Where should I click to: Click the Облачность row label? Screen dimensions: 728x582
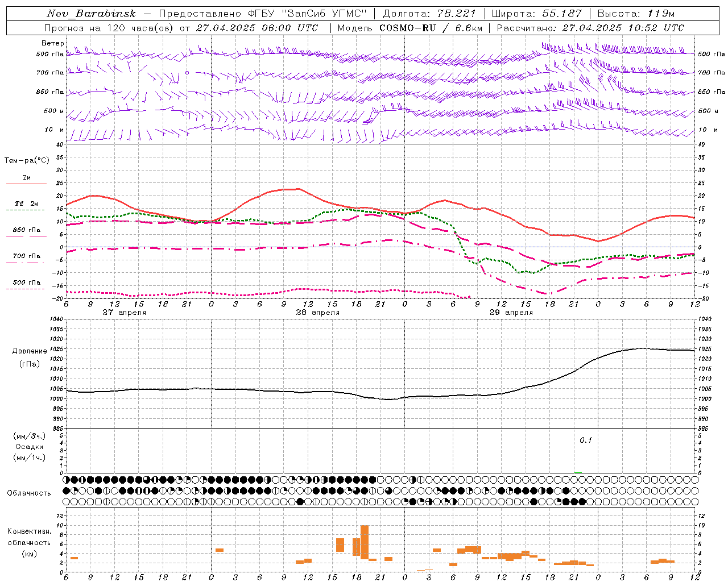[29, 493]
